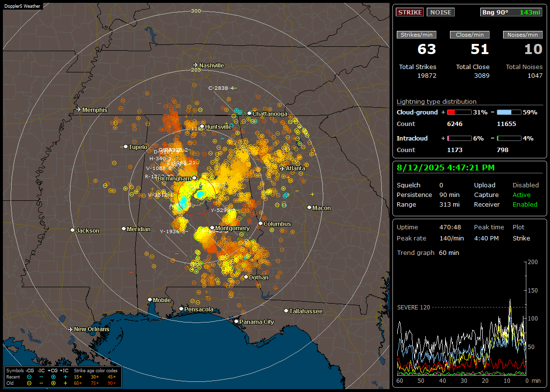Click the storm cell label C-2838-4
This screenshot has height=392, width=550.
(222, 88)
